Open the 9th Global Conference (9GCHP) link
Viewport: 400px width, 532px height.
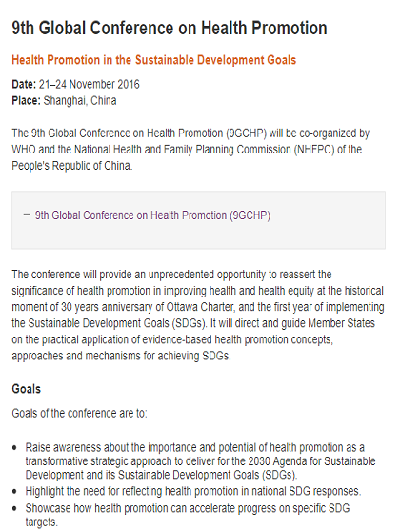pyautogui.click(x=152, y=215)
